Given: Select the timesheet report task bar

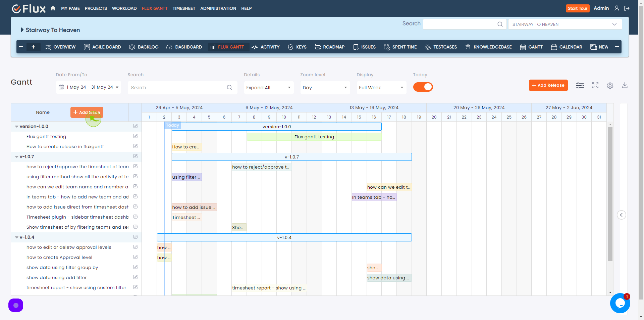Looking at the screenshot, I should pyautogui.click(x=269, y=288).
